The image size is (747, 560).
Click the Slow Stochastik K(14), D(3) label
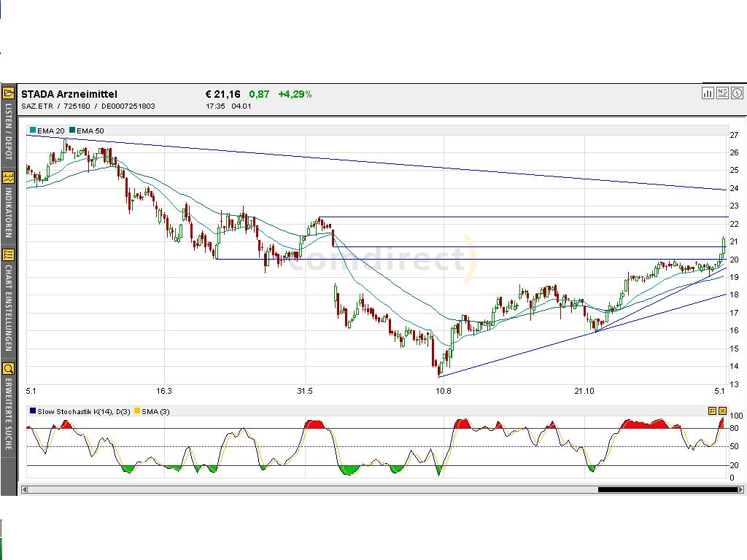tap(84, 411)
